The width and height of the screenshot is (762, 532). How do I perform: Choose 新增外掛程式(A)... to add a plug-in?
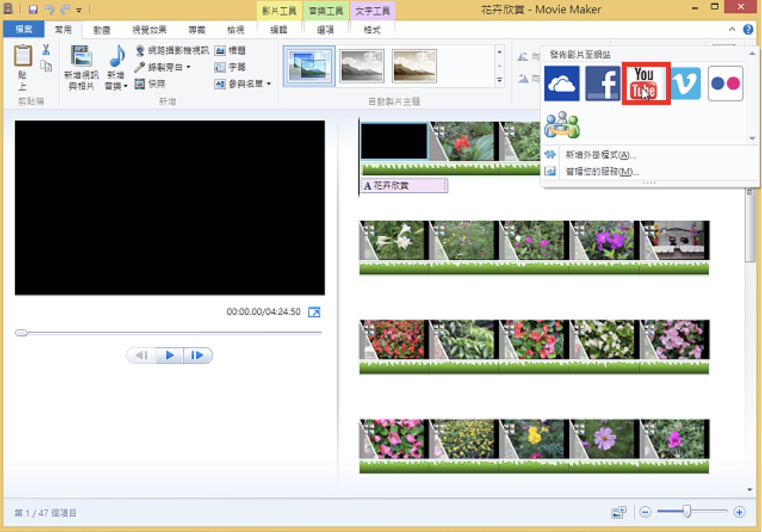pos(601,155)
